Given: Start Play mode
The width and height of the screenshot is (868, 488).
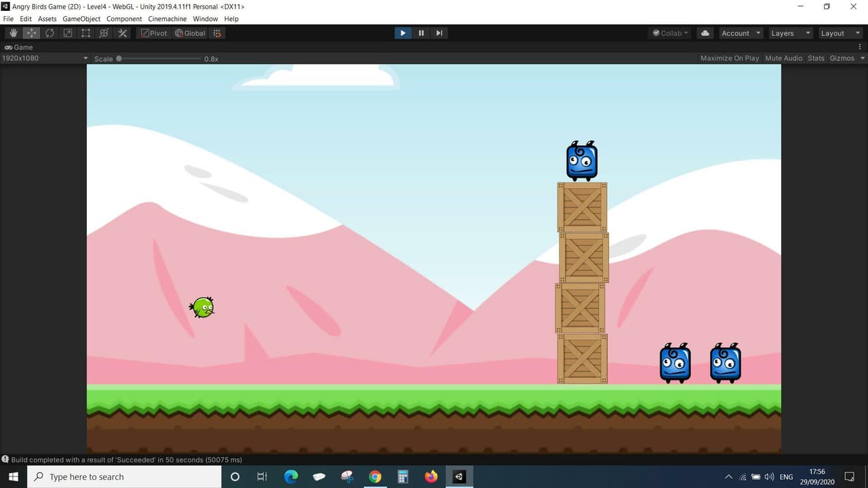Looking at the screenshot, I should coord(403,33).
